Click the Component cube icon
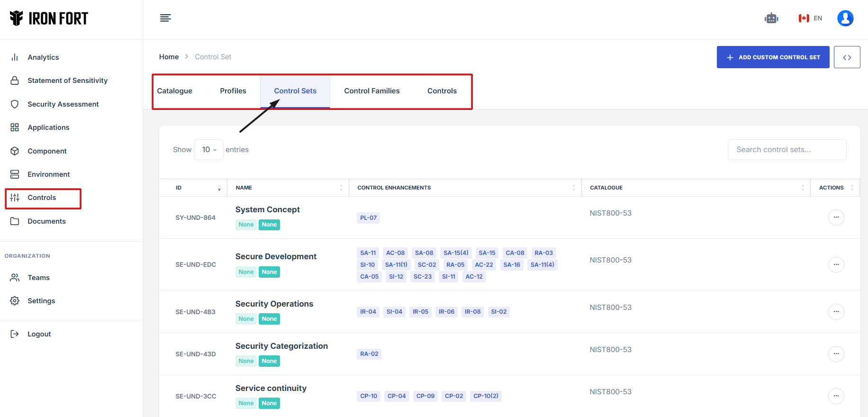The width and height of the screenshot is (868, 417). pyautogui.click(x=15, y=151)
